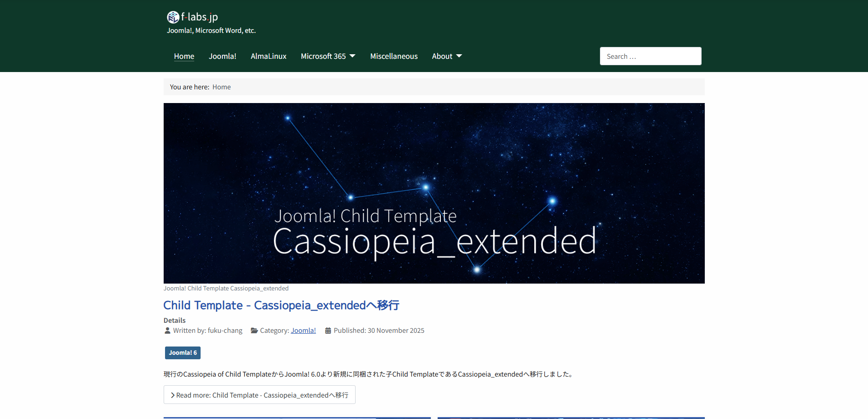868x419 pixels.
Task: Click the Home breadcrumb link
Action: (x=222, y=87)
